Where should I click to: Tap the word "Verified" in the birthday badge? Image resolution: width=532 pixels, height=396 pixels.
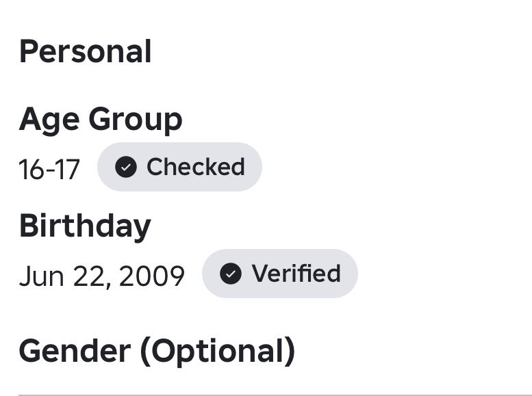[296, 274]
